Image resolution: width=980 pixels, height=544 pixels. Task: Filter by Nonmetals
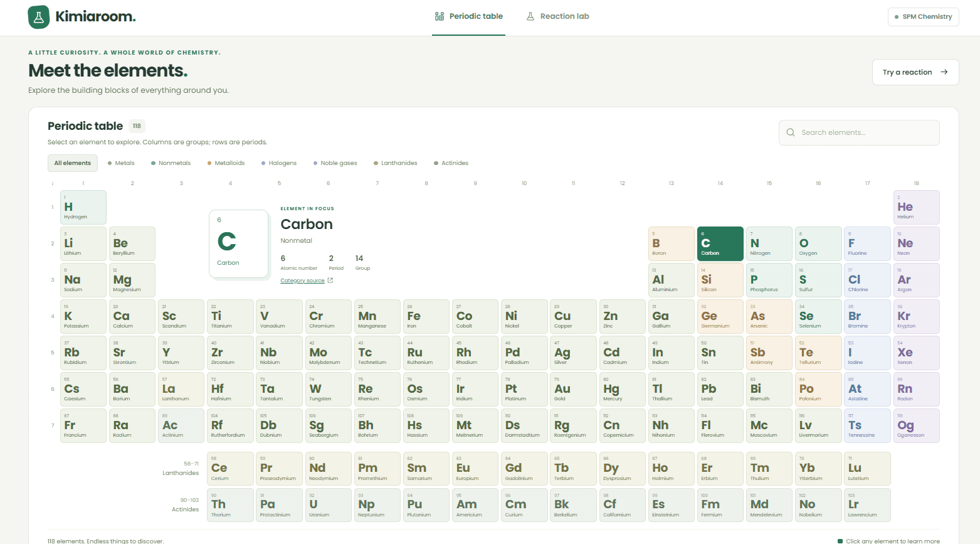click(x=171, y=163)
